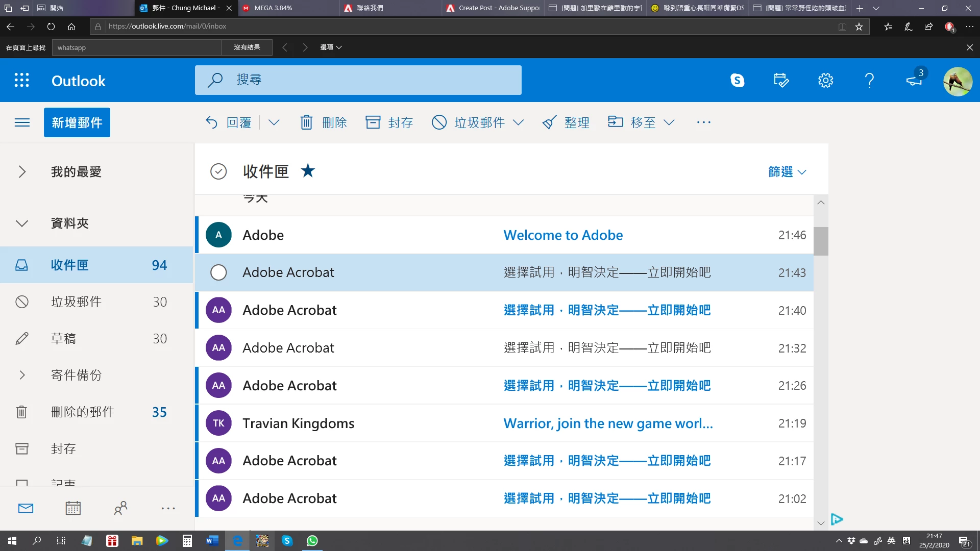Click the message list scrollbar thumb
980x551 pixels.
coord(821,241)
